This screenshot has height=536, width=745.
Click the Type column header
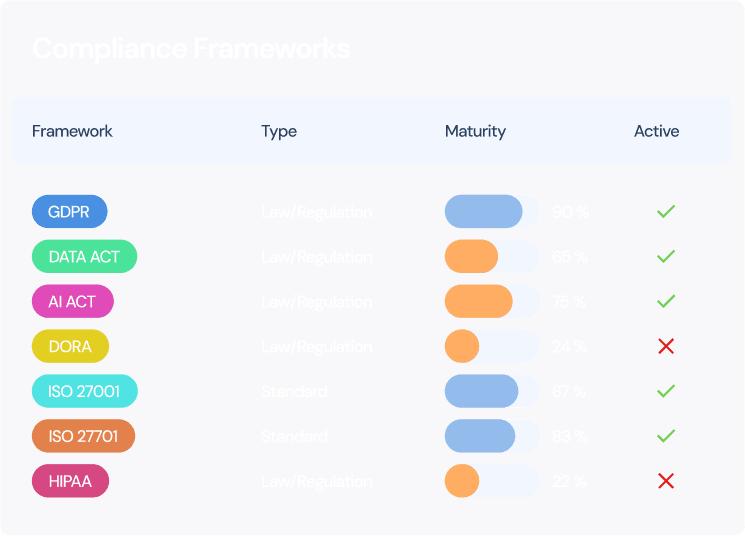279,131
